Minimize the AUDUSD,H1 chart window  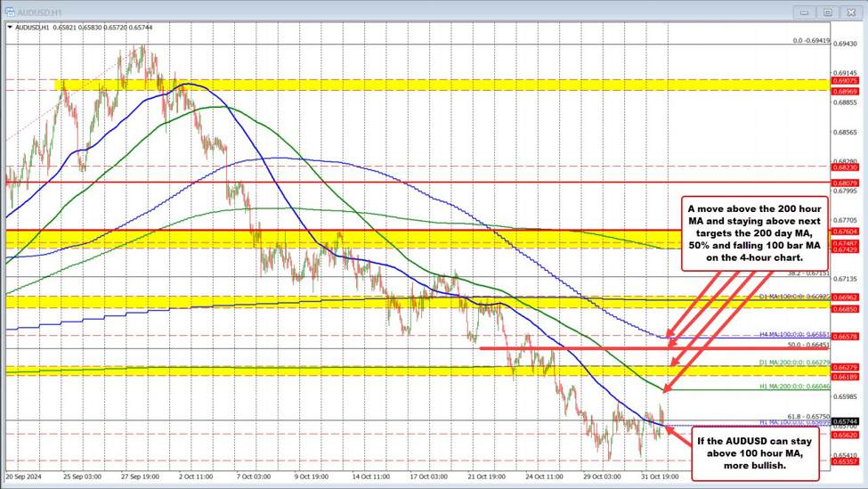coord(805,12)
